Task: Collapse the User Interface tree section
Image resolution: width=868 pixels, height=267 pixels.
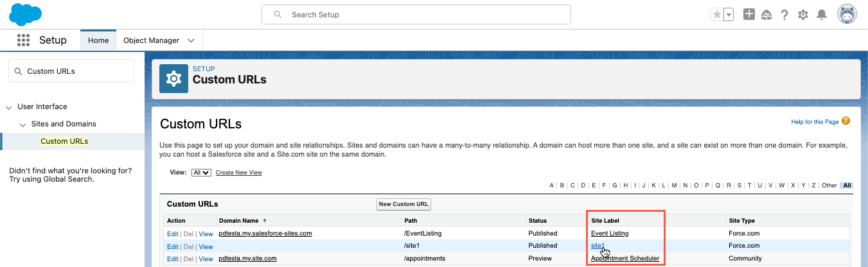Action: [9, 107]
